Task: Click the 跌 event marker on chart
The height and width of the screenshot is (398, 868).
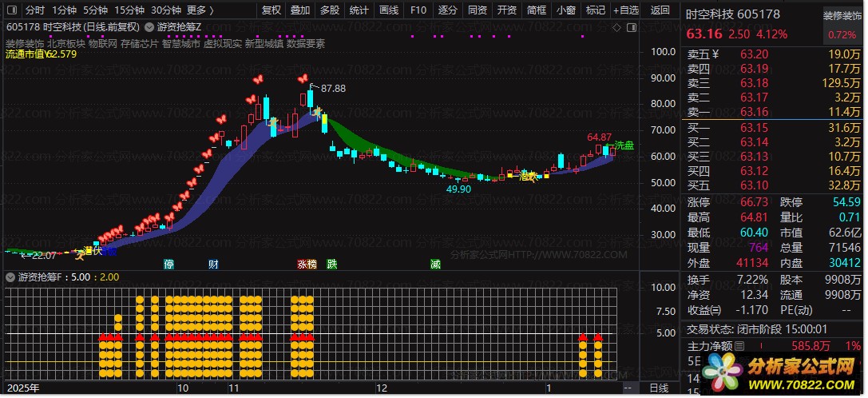Action: coord(331,265)
